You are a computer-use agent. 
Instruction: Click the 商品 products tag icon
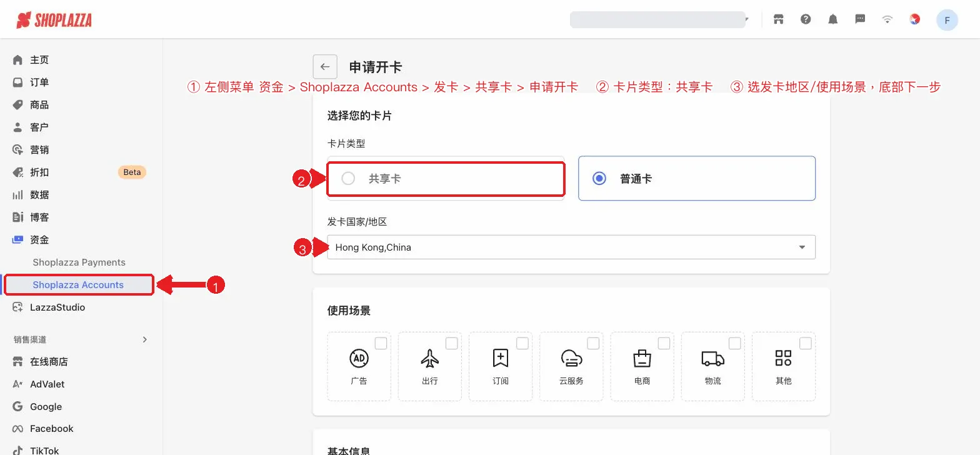click(17, 105)
